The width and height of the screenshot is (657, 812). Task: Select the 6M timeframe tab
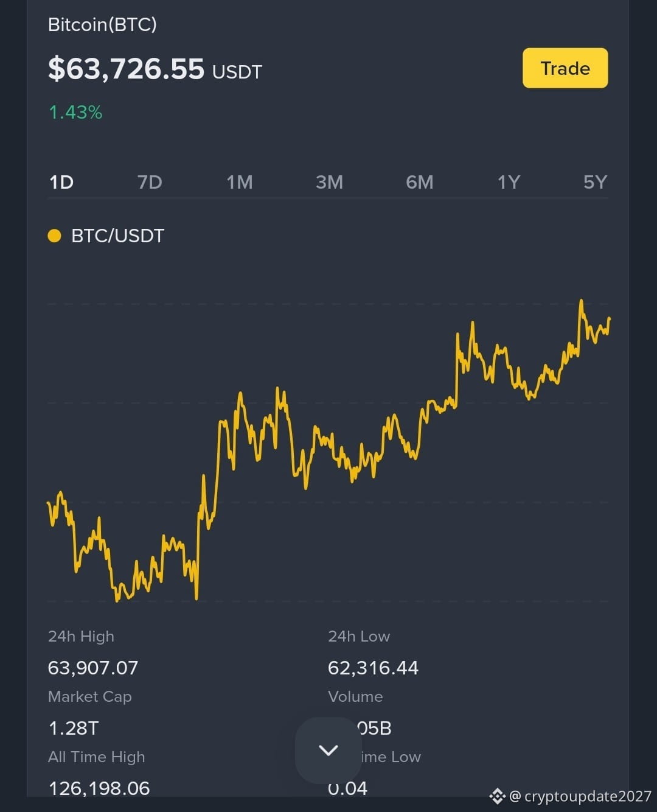(420, 182)
